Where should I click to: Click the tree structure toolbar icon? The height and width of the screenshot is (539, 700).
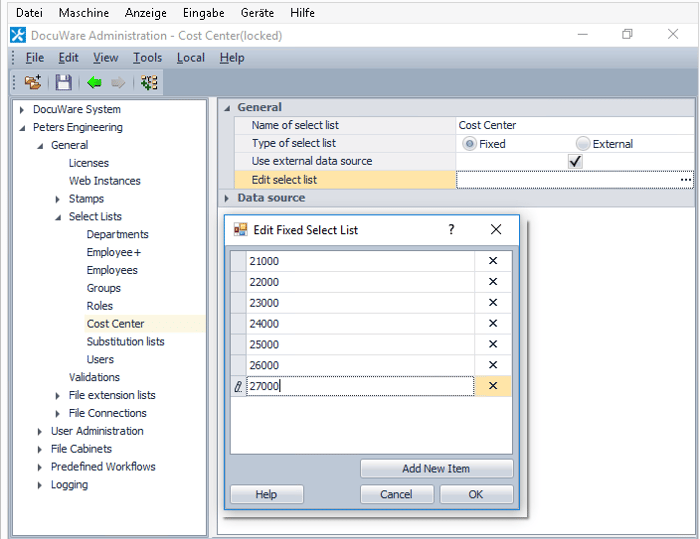[149, 83]
